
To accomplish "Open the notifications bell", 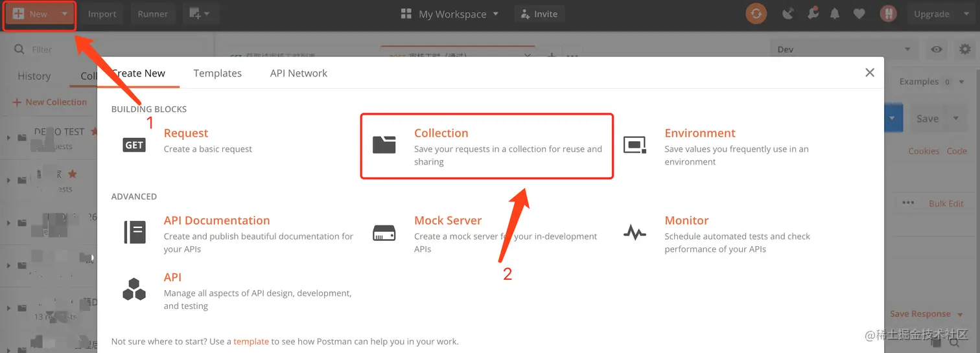I will pyautogui.click(x=835, y=14).
